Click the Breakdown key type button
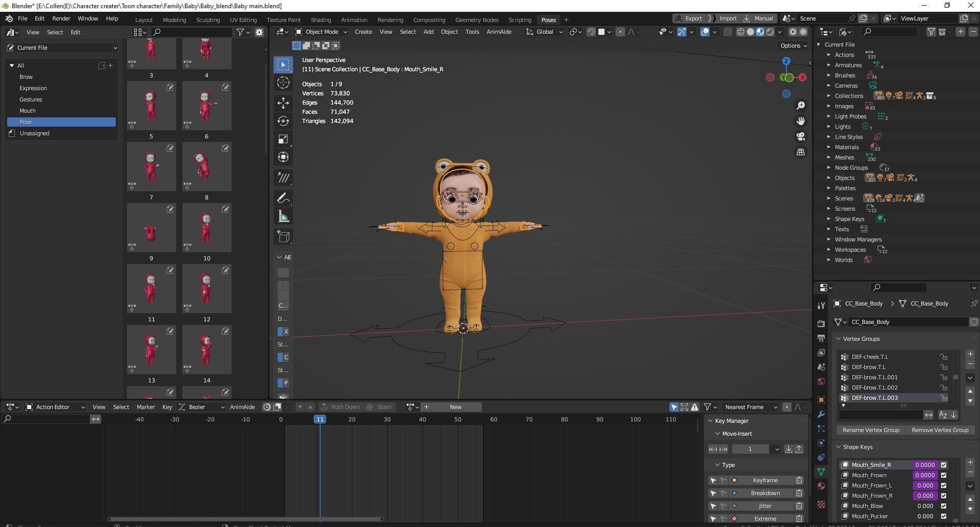Viewport: 980px width, 527px height. [765, 493]
